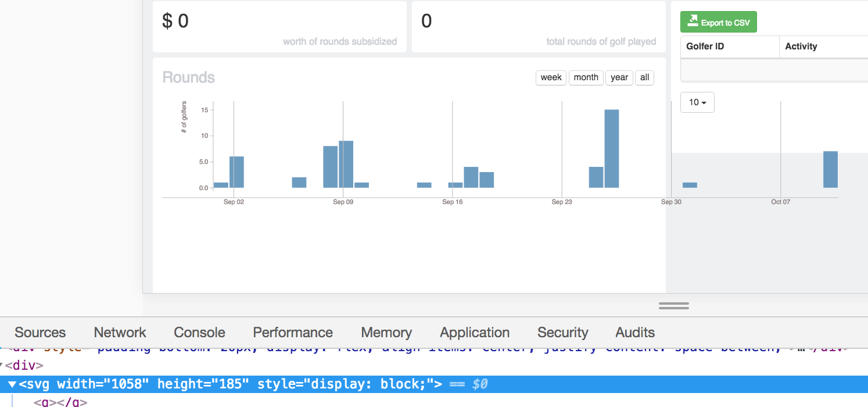
Task: Open the page-size dropdown showing 10
Action: pyautogui.click(x=697, y=102)
